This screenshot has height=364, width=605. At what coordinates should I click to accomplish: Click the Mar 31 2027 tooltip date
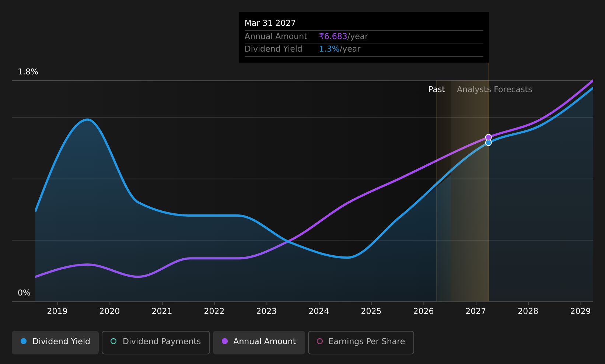[x=270, y=23]
